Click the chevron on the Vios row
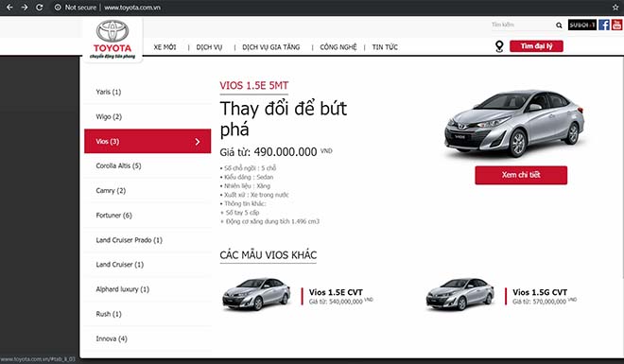The image size is (624, 364). pyautogui.click(x=198, y=142)
